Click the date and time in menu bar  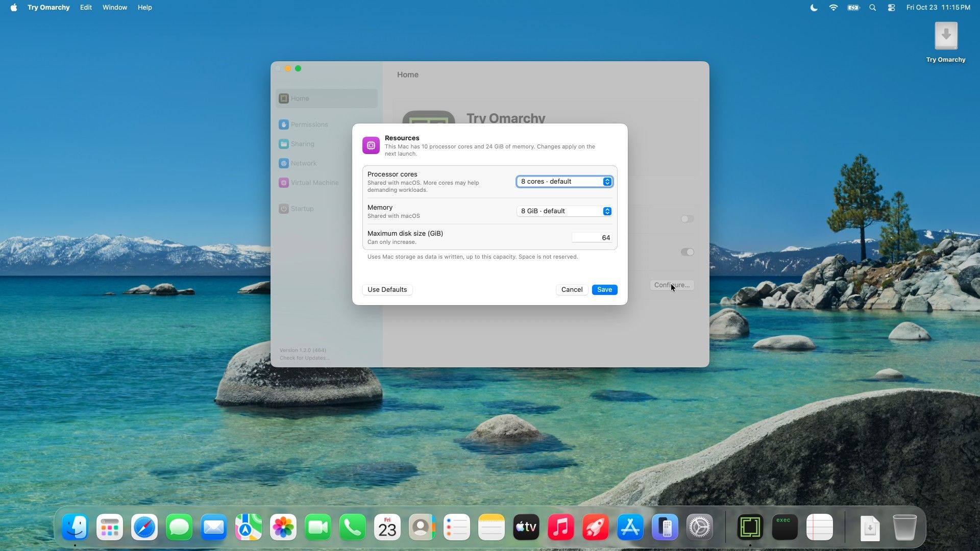click(938, 8)
